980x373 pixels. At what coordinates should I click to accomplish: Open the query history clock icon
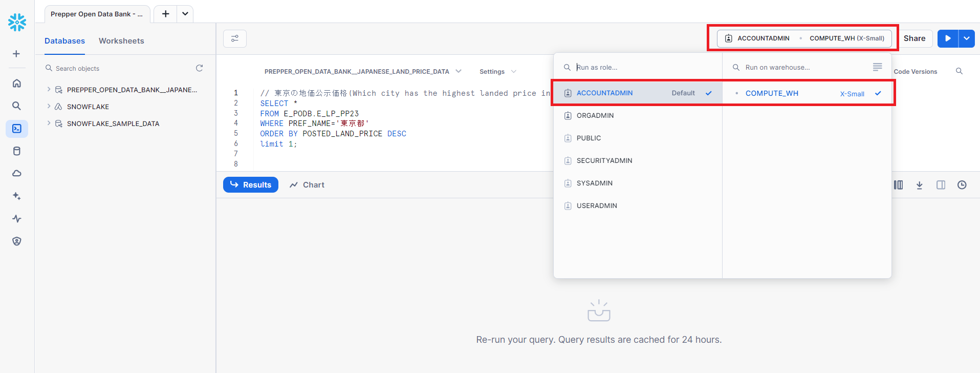(x=962, y=185)
